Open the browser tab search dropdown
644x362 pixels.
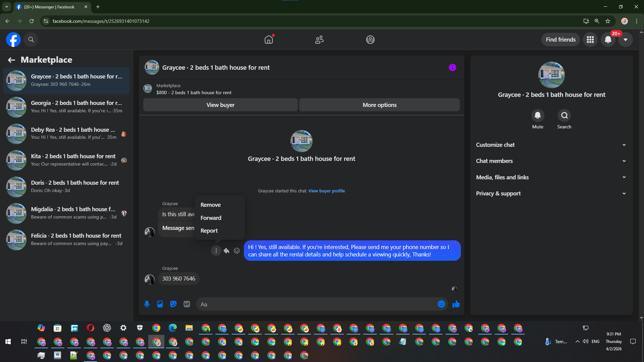tap(6, 7)
